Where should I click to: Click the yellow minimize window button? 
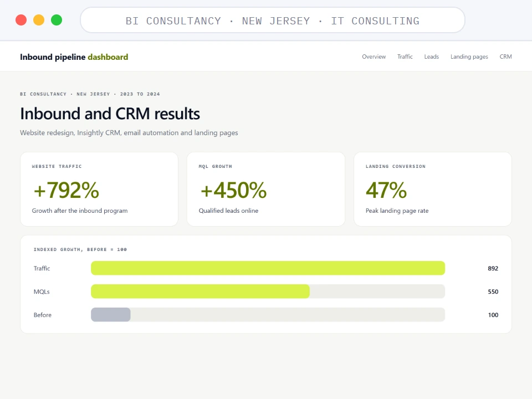click(39, 20)
